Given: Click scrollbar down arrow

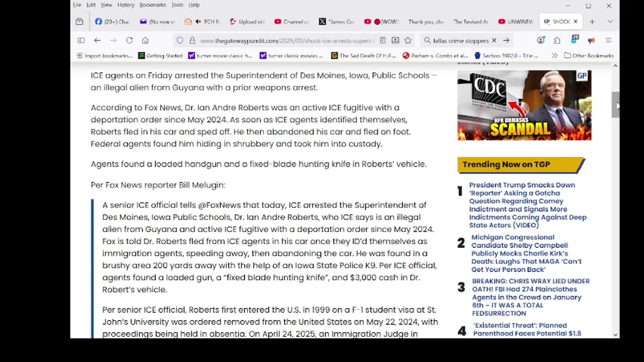Looking at the screenshot, I should [x=615, y=334].
